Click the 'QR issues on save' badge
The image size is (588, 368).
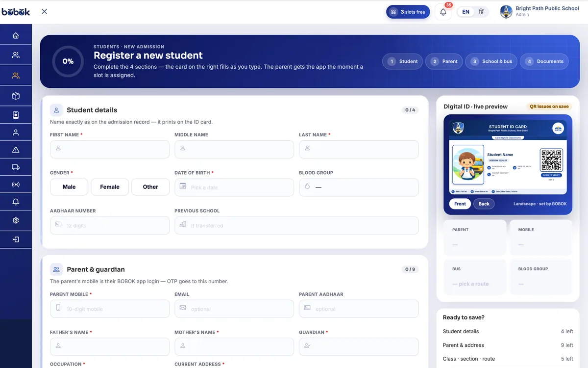pos(549,106)
